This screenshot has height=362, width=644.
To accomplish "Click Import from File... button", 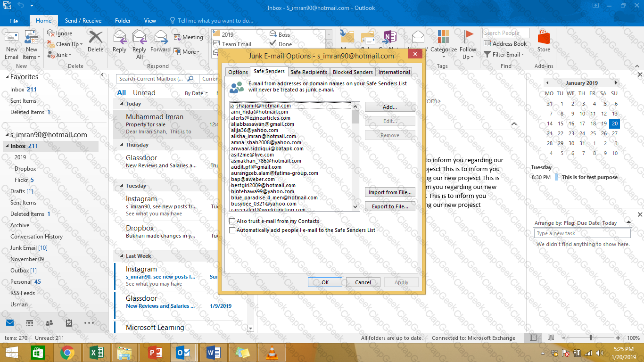I will tap(390, 192).
